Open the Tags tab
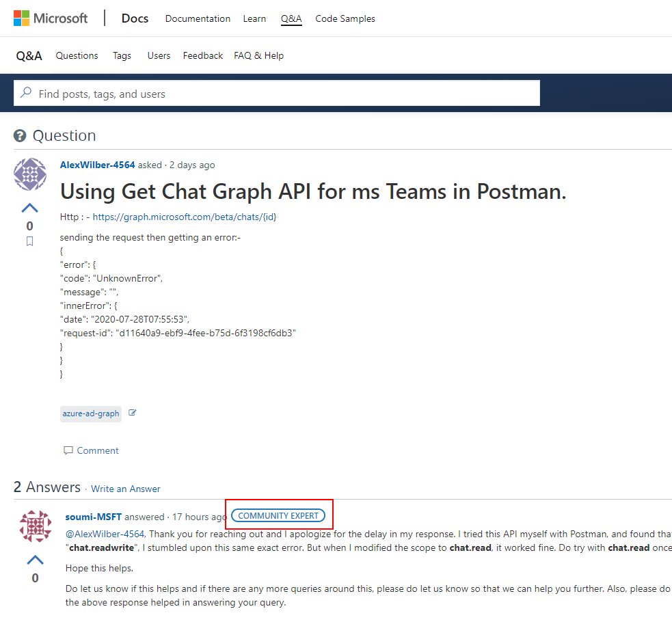Image resolution: width=672 pixels, height=624 pixels. pyautogui.click(x=122, y=56)
